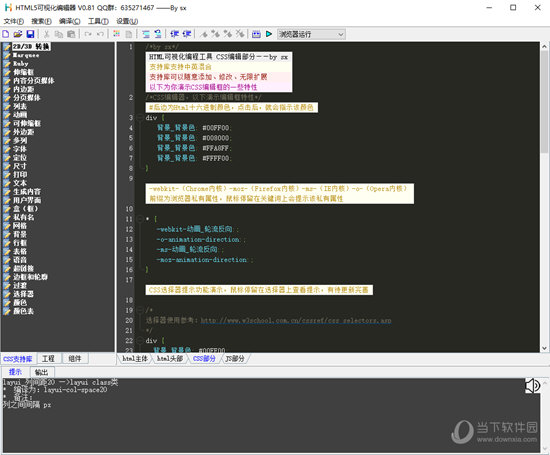Click the second gray bookmark toolbar icon

pyautogui.click(x=216, y=34)
